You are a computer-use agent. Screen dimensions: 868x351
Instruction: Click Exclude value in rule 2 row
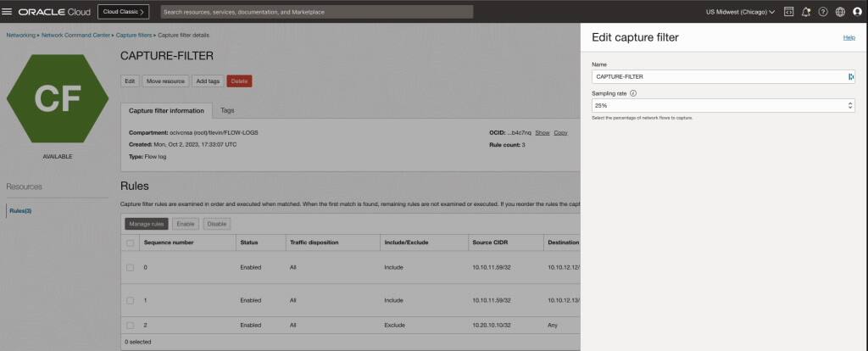click(x=394, y=326)
